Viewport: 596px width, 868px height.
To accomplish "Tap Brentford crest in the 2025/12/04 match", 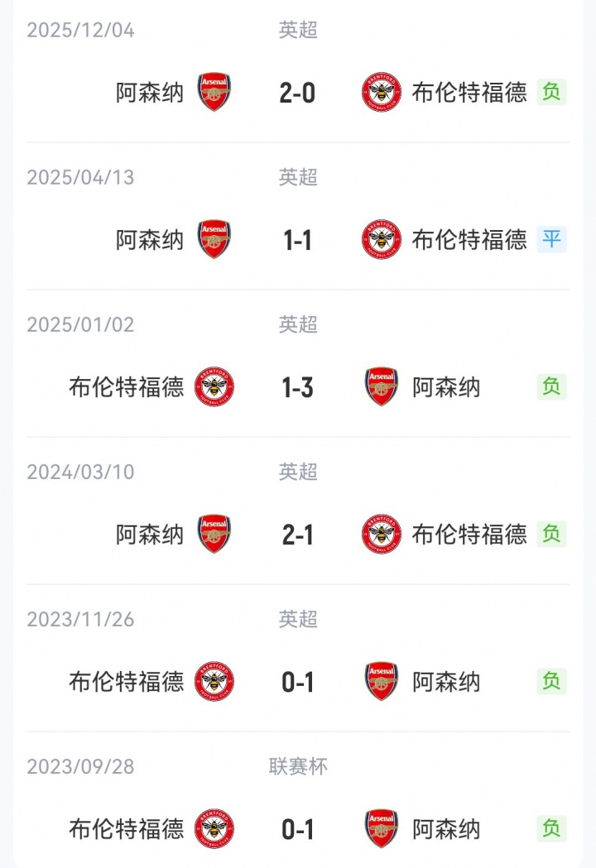I will (x=382, y=92).
